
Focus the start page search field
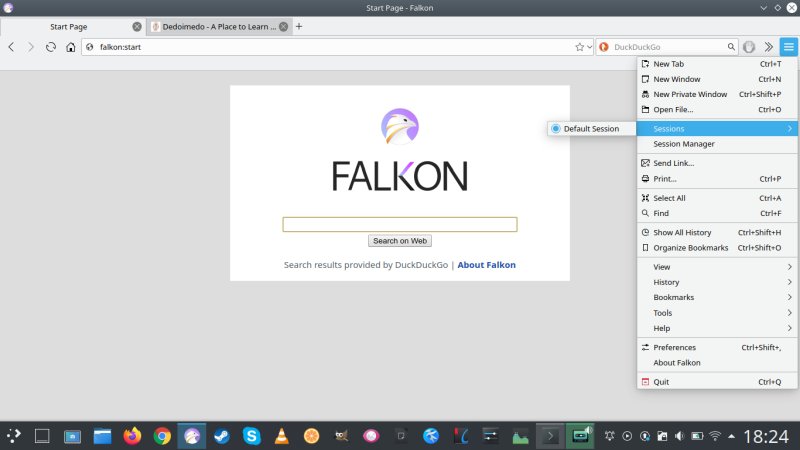[x=400, y=224]
